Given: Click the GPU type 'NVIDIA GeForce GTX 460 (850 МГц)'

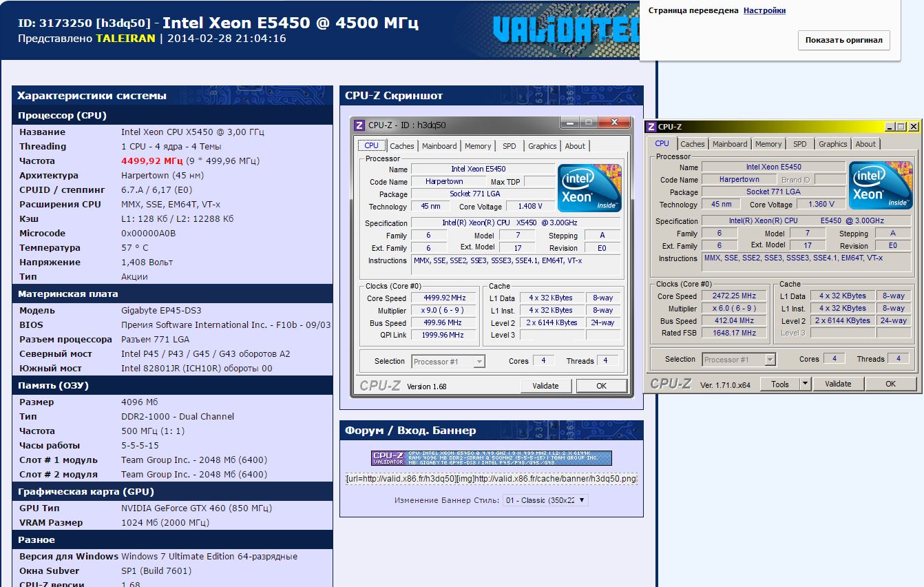Looking at the screenshot, I should 197,508.
